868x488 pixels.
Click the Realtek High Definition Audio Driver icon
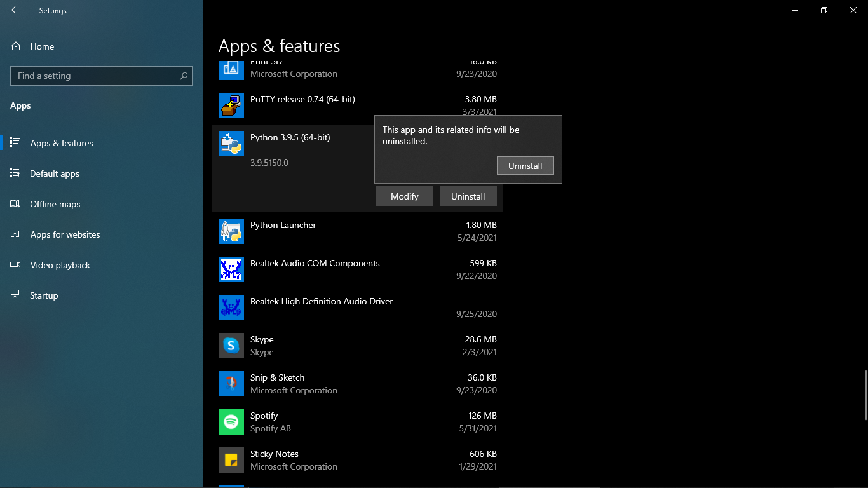coord(231,308)
